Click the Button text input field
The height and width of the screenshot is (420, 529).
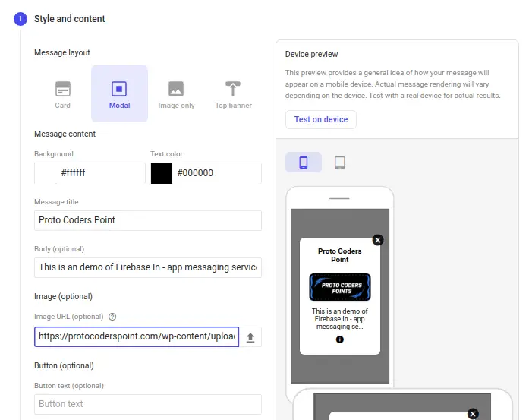(148, 404)
